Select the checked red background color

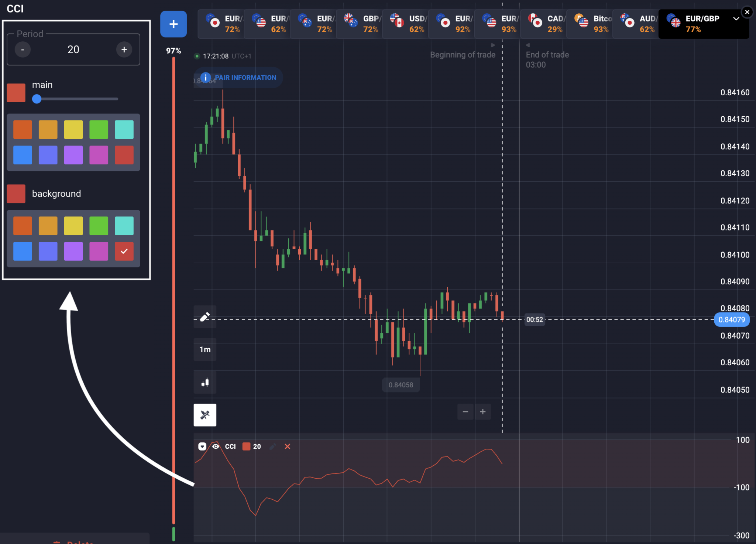[x=124, y=251]
